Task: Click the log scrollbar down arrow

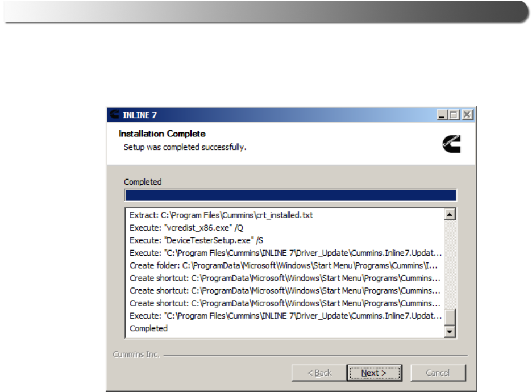Action: pos(450,331)
